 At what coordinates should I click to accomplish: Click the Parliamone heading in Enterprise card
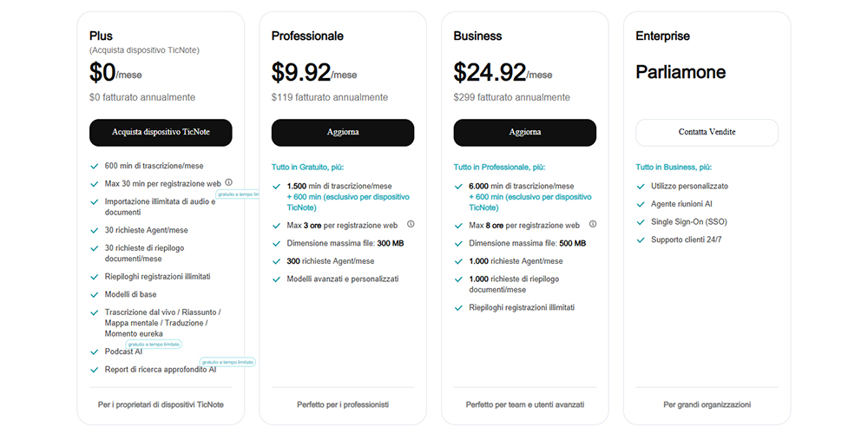tap(681, 72)
